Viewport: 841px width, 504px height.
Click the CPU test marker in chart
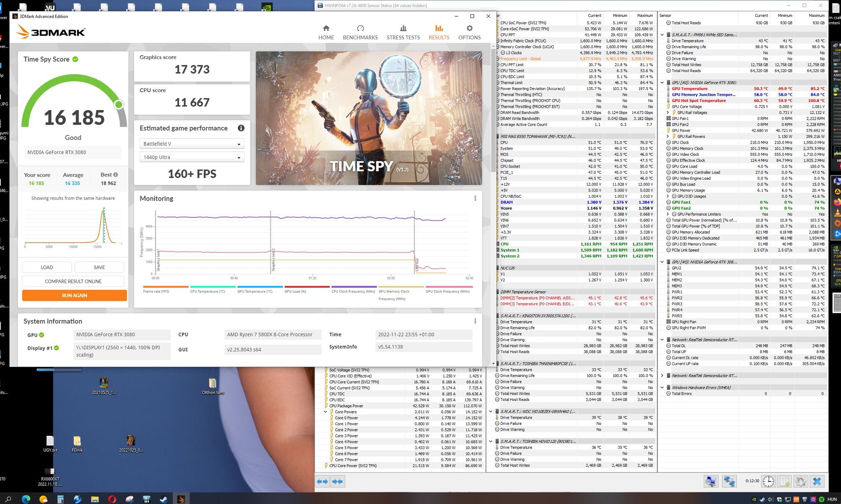pos(417,265)
